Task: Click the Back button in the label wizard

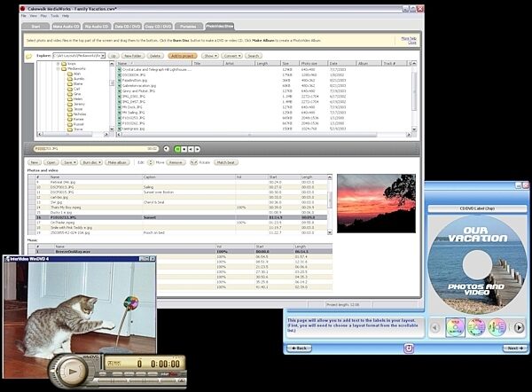Action: pos(299,349)
